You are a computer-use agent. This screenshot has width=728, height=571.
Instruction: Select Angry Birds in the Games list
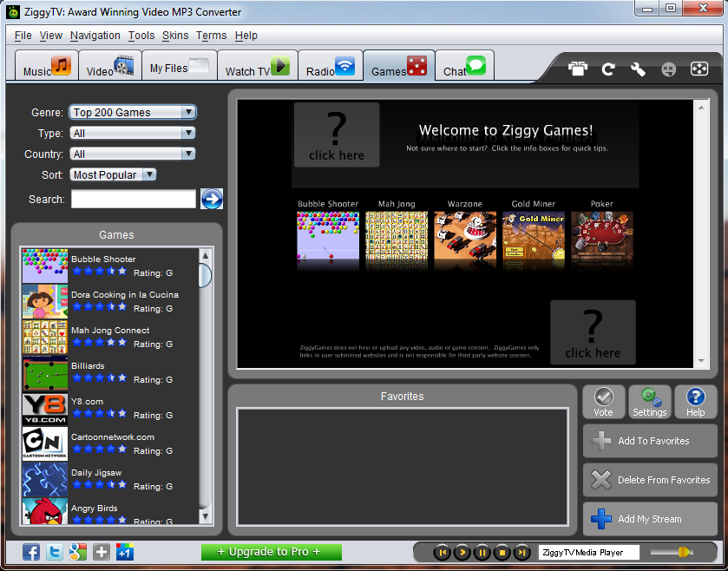point(110,511)
